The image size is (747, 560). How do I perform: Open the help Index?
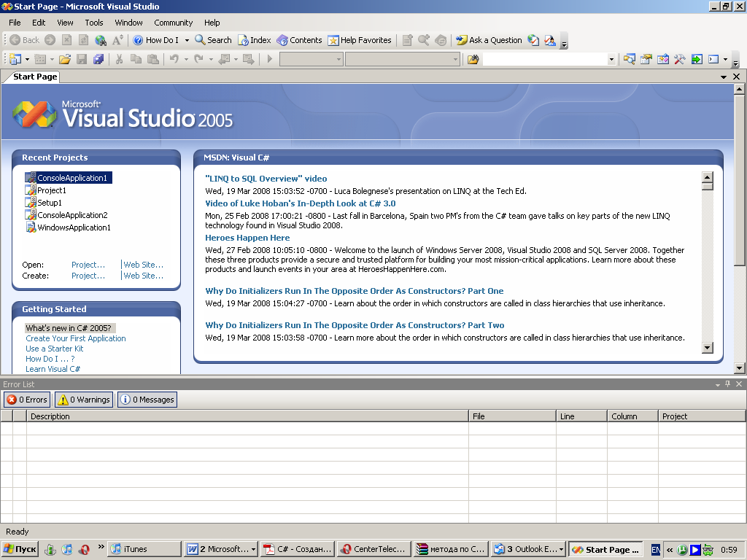point(255,40)
